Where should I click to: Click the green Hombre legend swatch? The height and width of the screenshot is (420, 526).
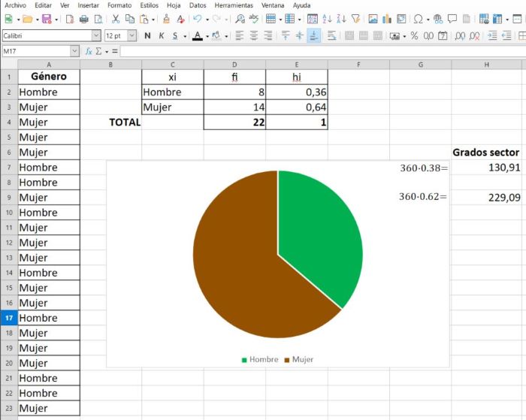coord(244,360)
